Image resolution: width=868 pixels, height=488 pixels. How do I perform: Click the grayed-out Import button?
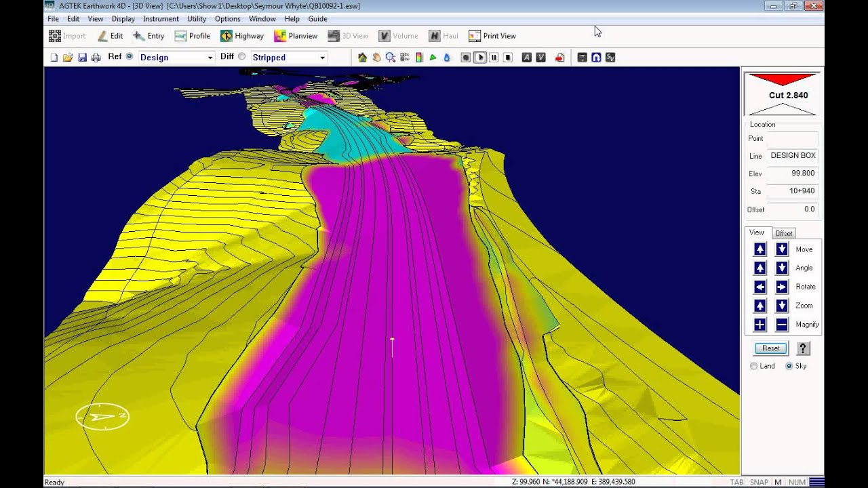coord(67,36)
